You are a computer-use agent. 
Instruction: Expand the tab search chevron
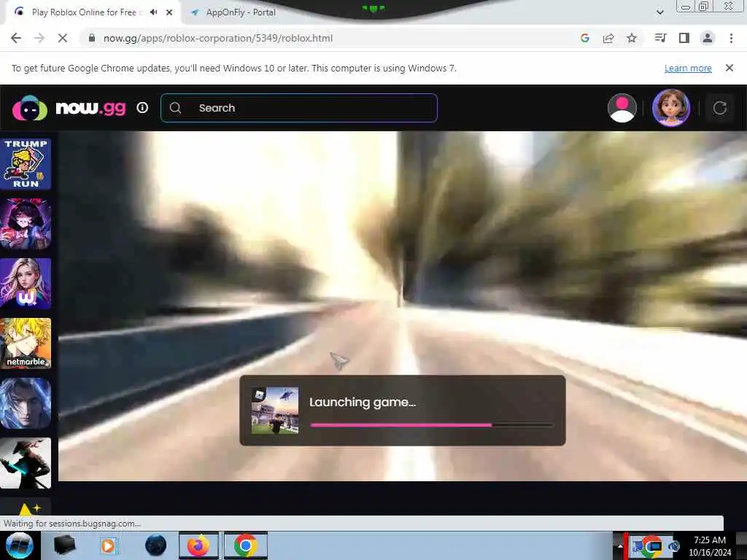tap(659, 12)
